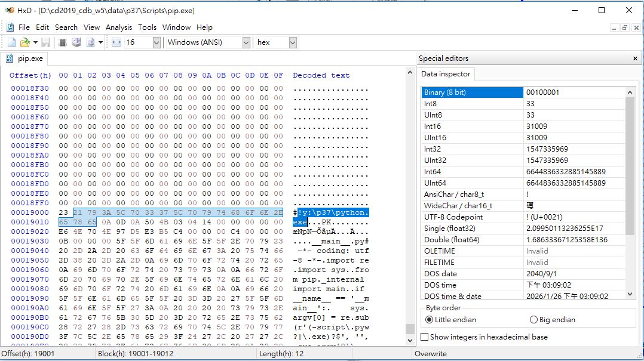Open the Windows (ANSI) charset dropdown
This screenshot has width=644, height=361.
pos(246,42)
